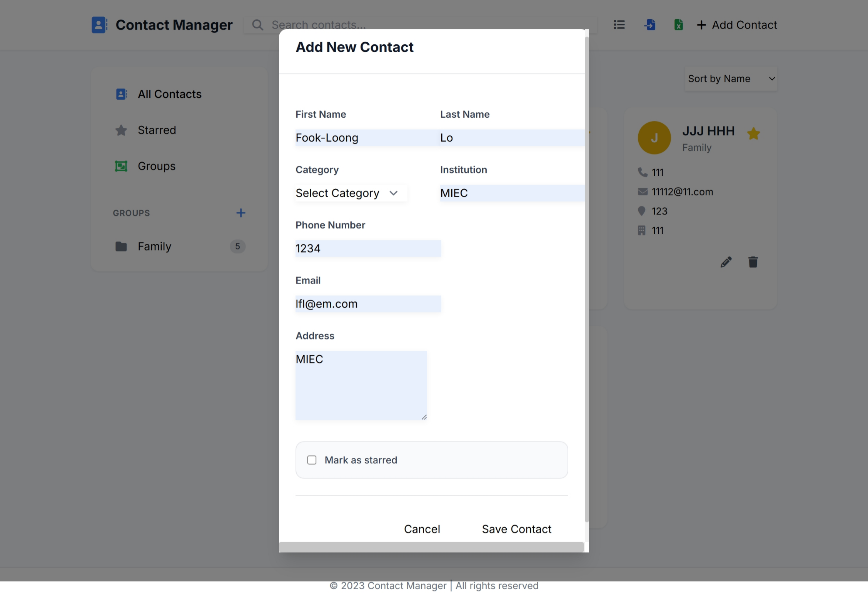Screen dimensions: 868x603
Task: Cancel the Add New Contact dialog
Action: pos(422,529)
